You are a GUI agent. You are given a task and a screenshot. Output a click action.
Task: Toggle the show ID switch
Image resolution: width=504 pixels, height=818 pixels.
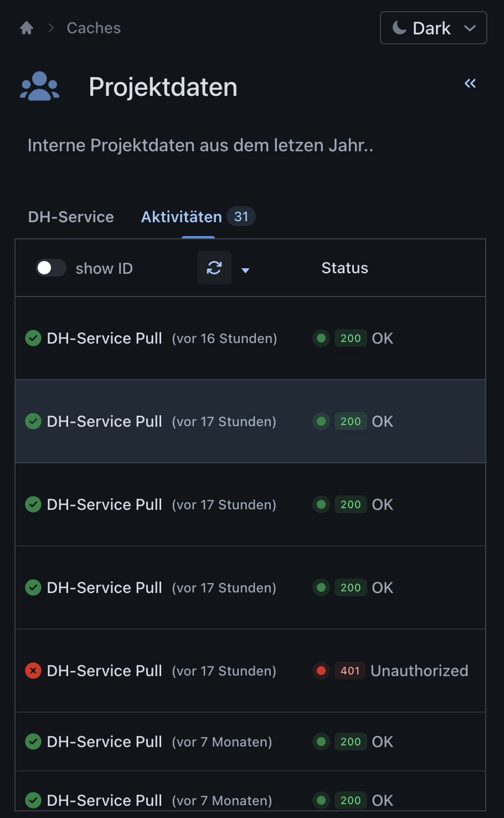pyautogui.click(x=51, y=268)
